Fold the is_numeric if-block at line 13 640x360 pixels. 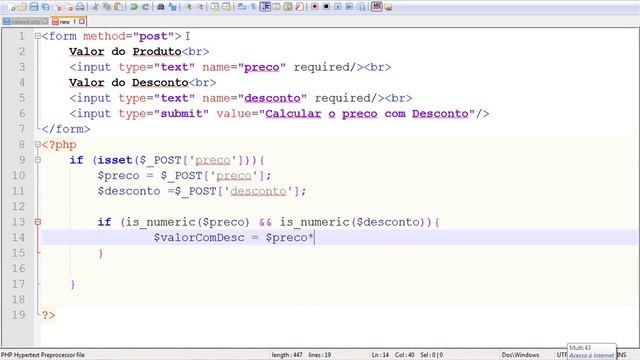[x=38, y=222]
